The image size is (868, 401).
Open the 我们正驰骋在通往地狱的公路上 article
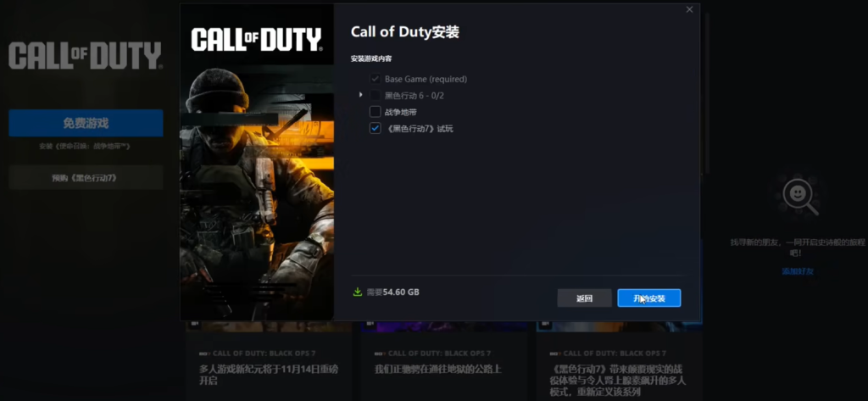point(437,369)
